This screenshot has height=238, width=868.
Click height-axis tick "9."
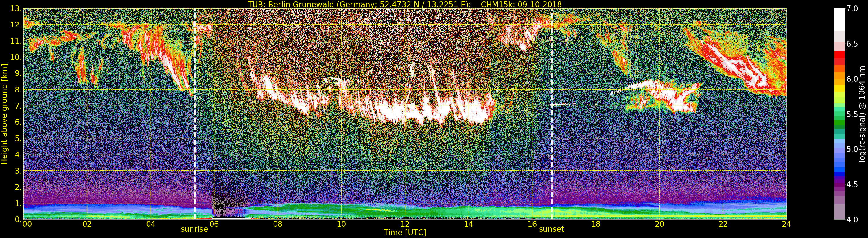pyautogui.click(x=18, y=74)
